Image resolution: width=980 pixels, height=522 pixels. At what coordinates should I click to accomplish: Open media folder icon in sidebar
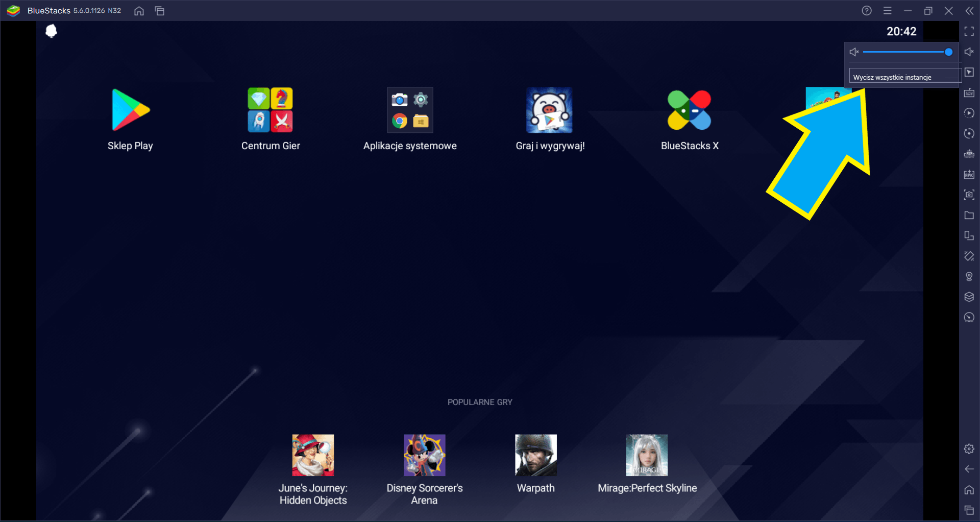pyautogui.click(x=969, y=216)
